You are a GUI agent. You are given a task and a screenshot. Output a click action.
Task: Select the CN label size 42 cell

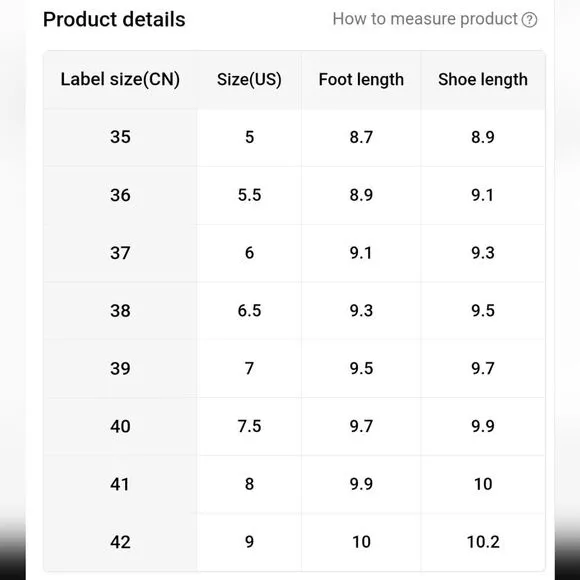point(120,542)
